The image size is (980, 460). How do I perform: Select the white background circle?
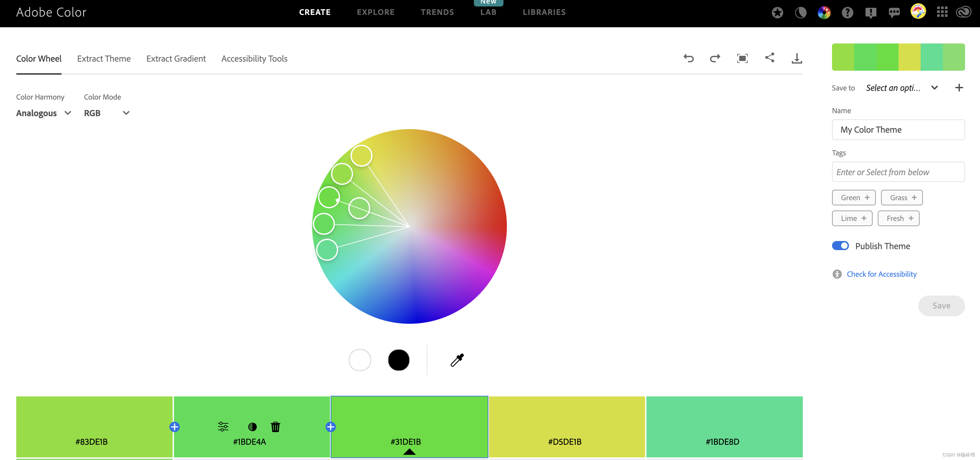360,360
